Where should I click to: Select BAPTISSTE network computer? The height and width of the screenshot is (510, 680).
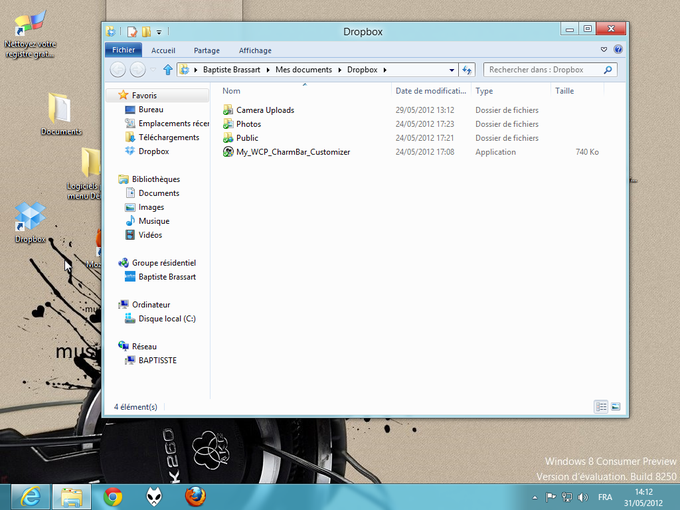click(157, 360)
